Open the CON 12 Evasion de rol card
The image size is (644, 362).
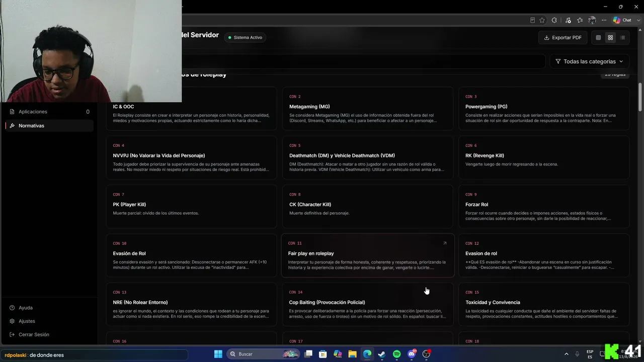point(544,255)
